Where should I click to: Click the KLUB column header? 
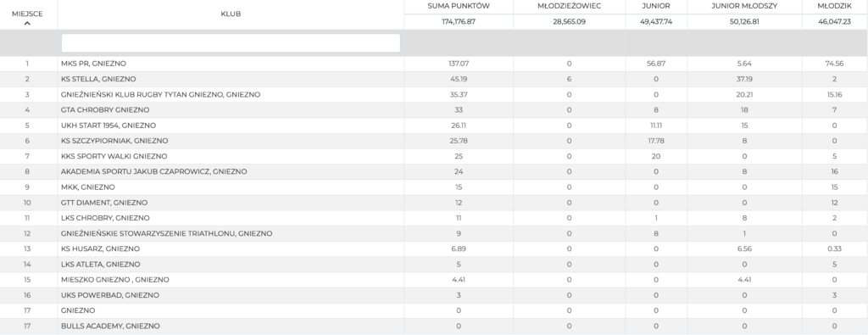(231, 14)
